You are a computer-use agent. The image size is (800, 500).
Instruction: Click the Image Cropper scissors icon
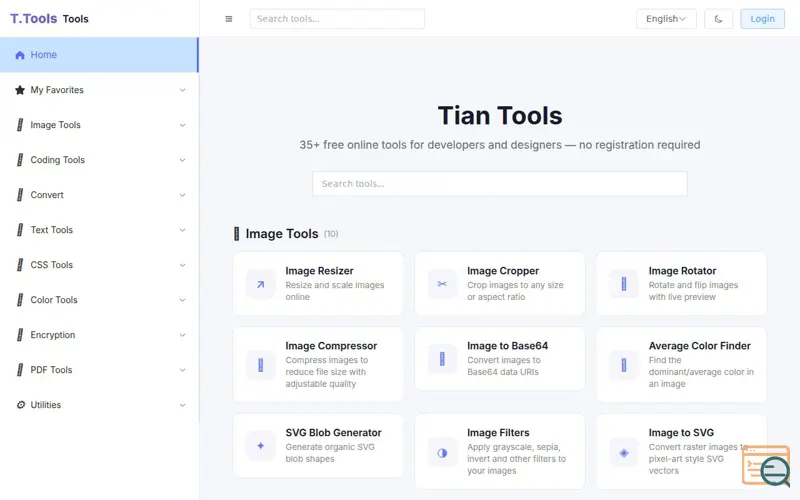point(442,284)
